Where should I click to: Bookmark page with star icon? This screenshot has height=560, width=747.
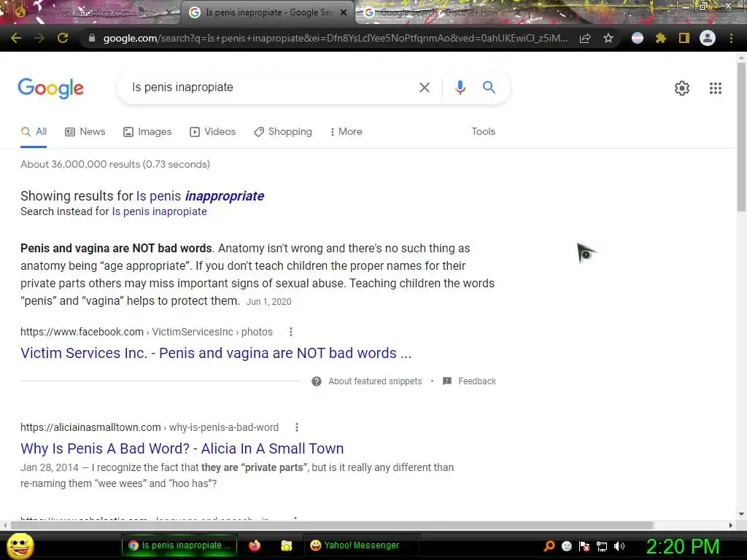click(x=608, y=38)
